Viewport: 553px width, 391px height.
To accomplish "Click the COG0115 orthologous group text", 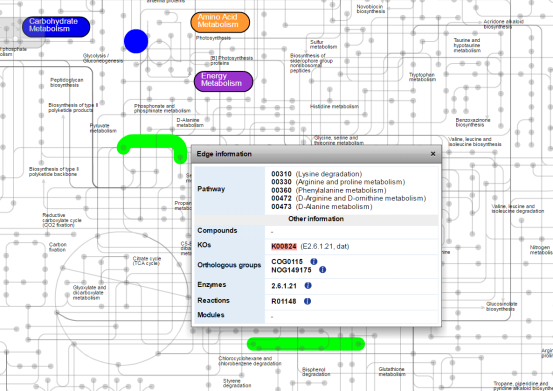I will coord(287,262).
